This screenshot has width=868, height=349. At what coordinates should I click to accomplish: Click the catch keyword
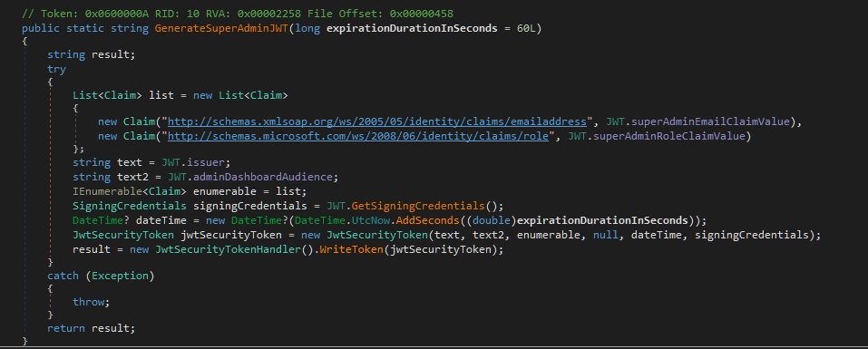point(63,276)
